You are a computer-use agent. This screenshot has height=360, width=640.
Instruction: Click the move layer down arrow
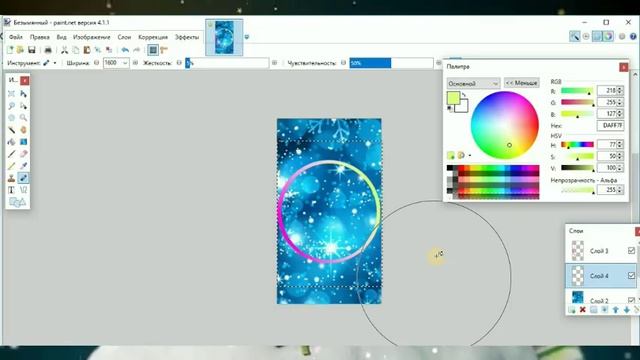[x=627, y=310]
